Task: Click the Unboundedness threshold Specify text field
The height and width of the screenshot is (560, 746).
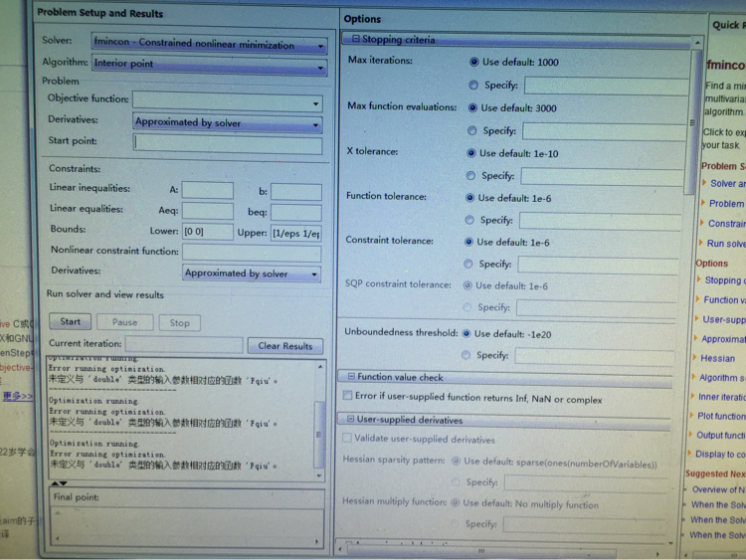Action: (x=595, y=356)
